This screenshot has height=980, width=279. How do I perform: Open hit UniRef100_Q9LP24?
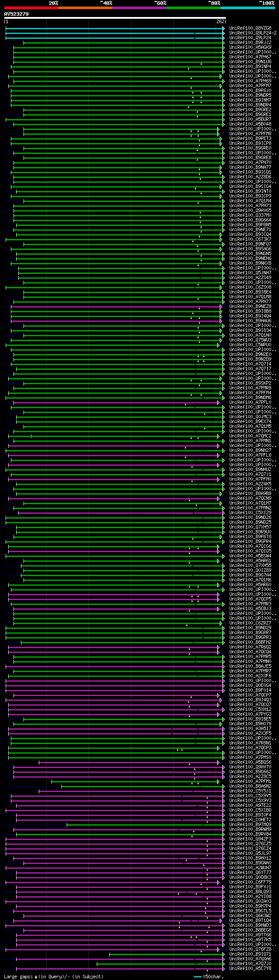(250, 38)
